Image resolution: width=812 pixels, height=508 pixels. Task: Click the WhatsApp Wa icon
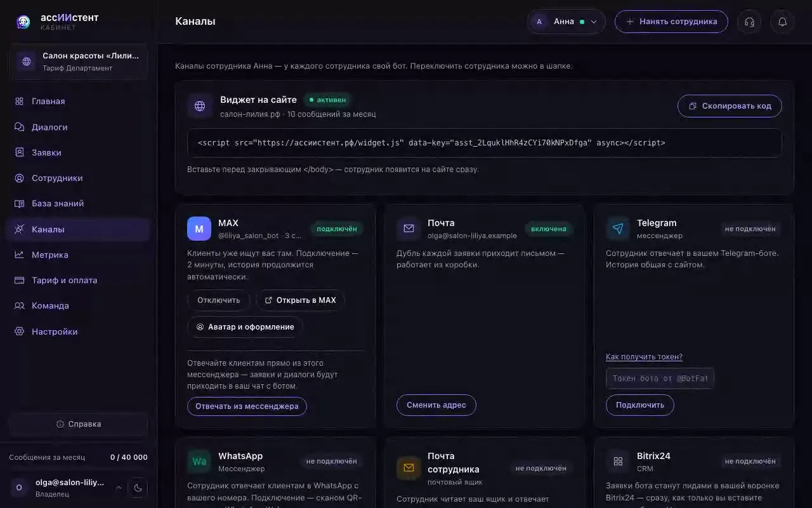[x=199, y=462]
